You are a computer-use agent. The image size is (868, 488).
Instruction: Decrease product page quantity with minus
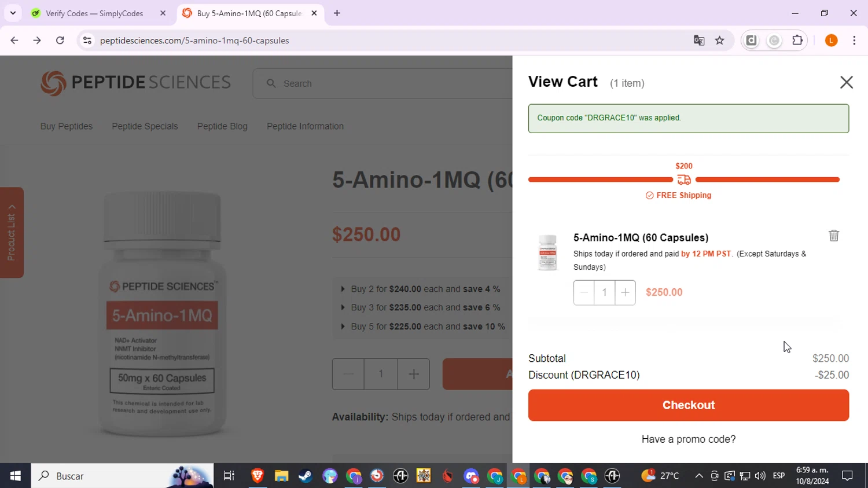348,374
